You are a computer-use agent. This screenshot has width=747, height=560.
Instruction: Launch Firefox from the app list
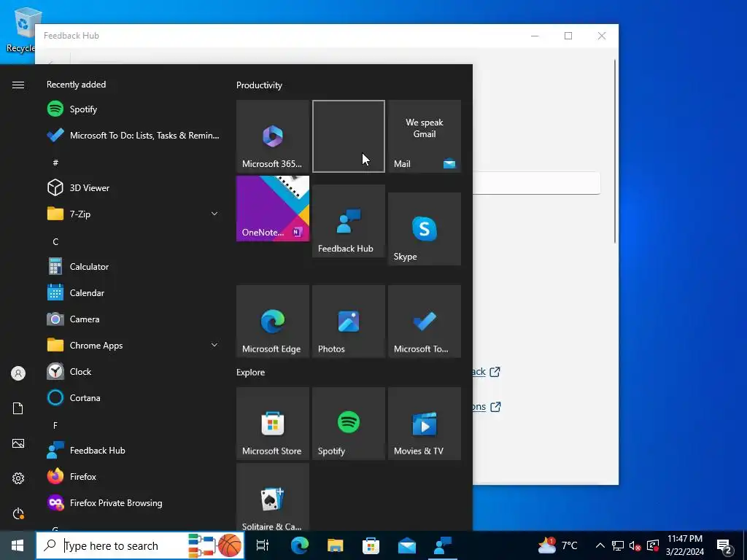(133, 476)
